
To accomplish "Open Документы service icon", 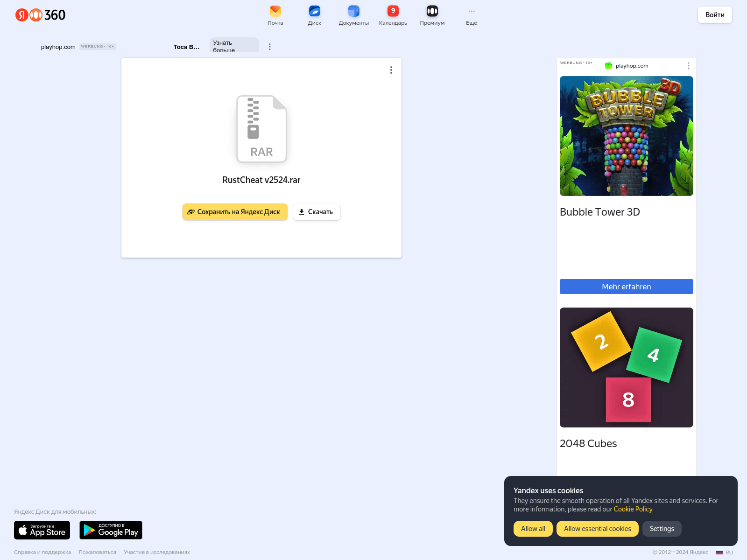I will [x=354, y=15].
